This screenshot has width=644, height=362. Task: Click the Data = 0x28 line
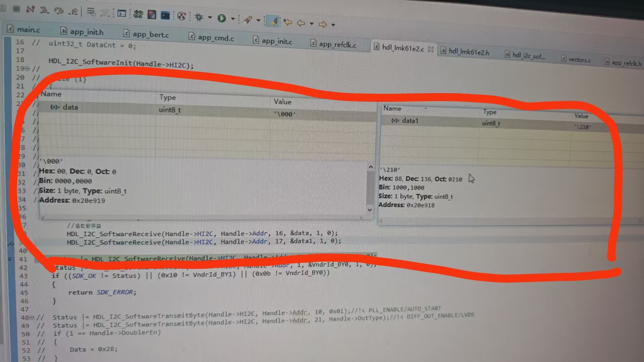tap(94, 349)
